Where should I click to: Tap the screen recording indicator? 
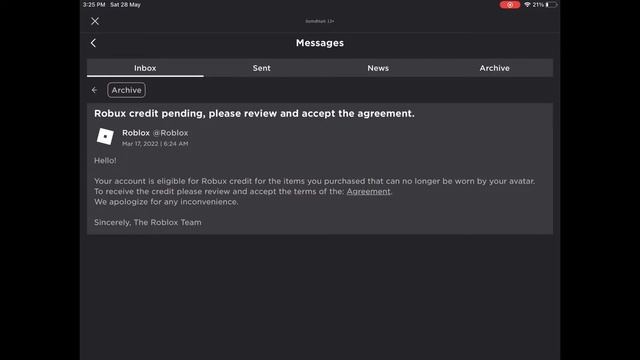click(510, 5)
